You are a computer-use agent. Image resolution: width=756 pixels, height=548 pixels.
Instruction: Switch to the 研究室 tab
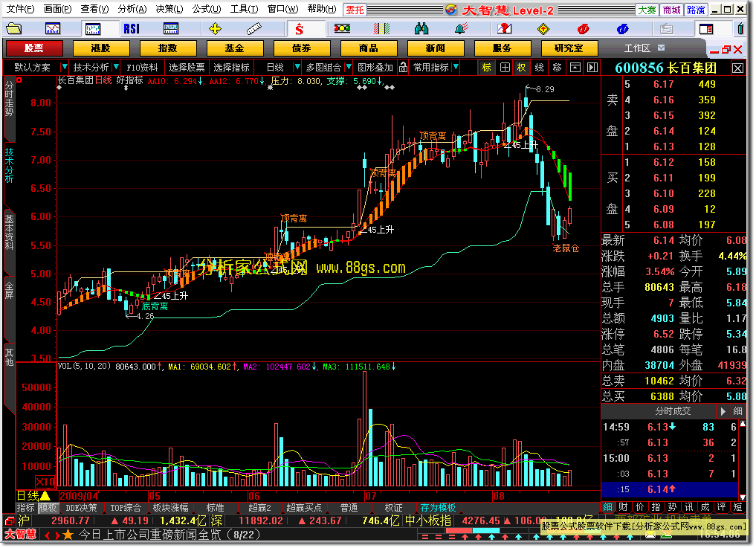click(569, 48)
